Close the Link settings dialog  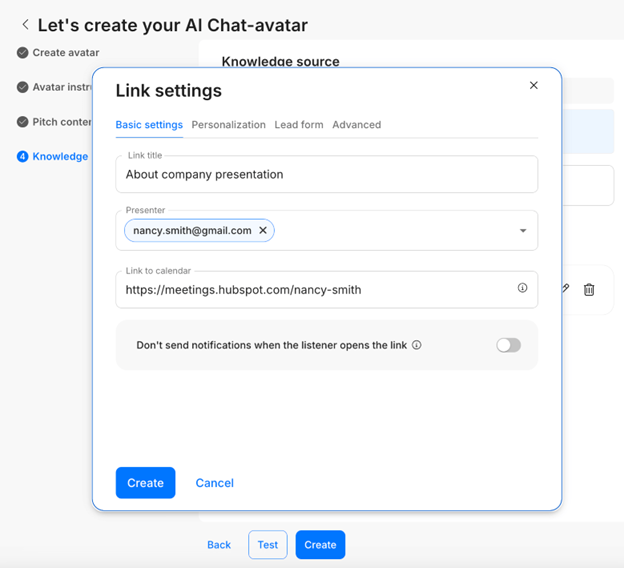[534, 85]
